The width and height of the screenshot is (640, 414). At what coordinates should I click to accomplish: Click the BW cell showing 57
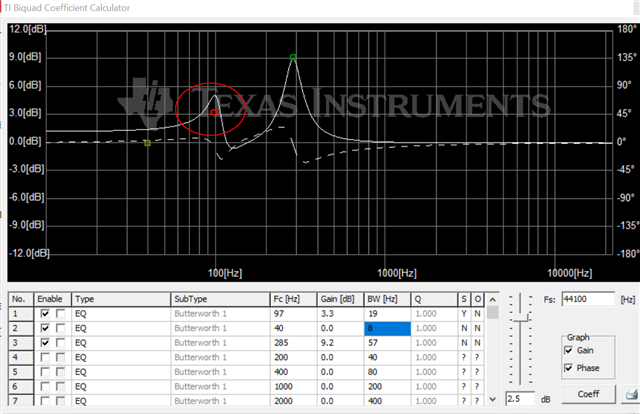click(x=387, y=343)
